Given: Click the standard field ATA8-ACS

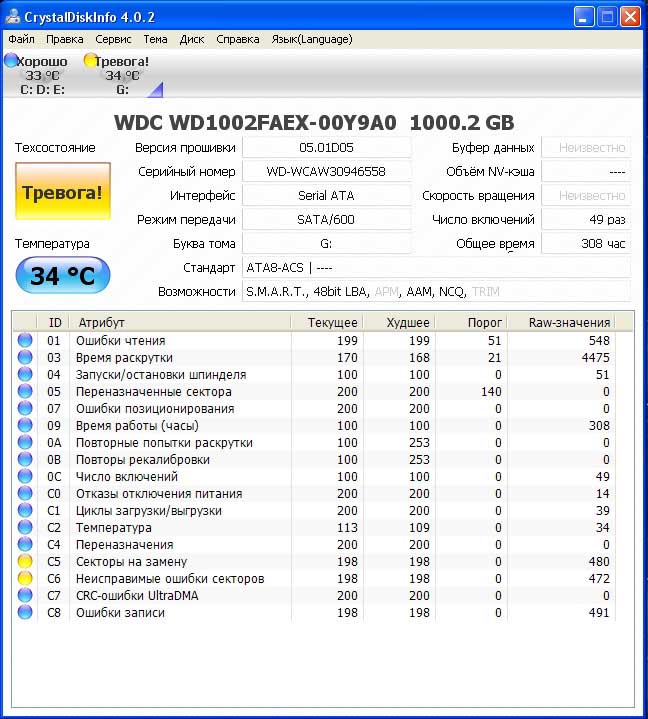Looking at the screenshot, I should 436,267.
